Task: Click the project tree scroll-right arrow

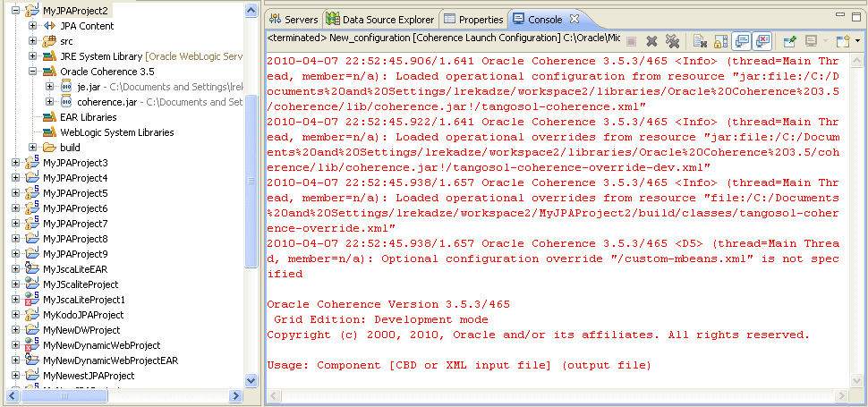Action: pos(236,395)
